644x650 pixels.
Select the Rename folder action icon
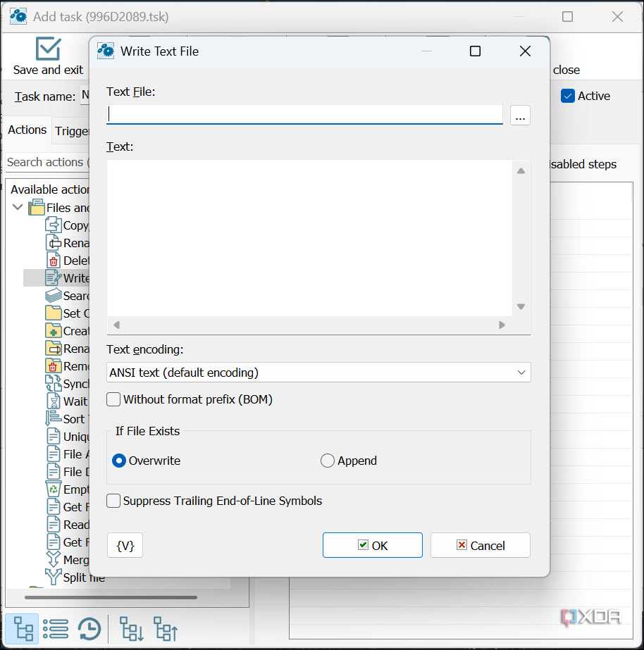coord(54,348)
